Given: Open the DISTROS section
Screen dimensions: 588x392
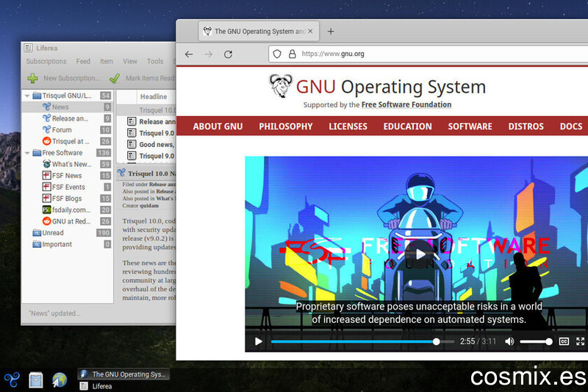Looking at the screenshot, I should pyautogui.click(x=526, y=126).
